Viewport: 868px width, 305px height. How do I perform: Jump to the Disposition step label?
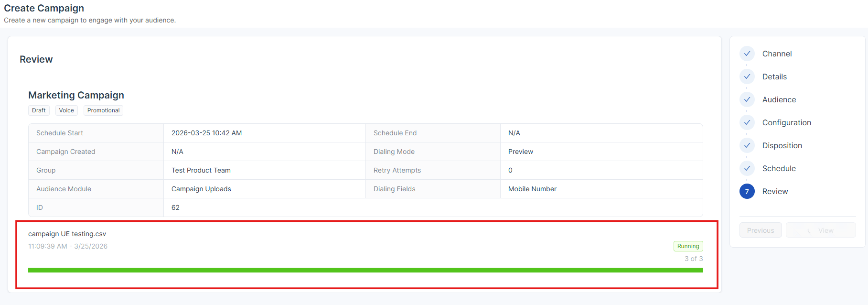(782, 145)
